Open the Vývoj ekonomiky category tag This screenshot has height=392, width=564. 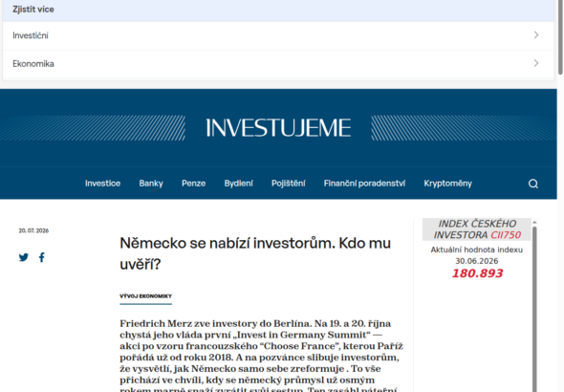(x=145, y=296)
